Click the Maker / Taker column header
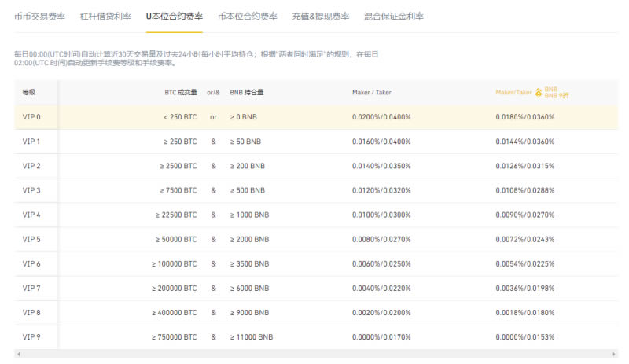Screen dimensions: 629x364 click(x=371, y=92)
